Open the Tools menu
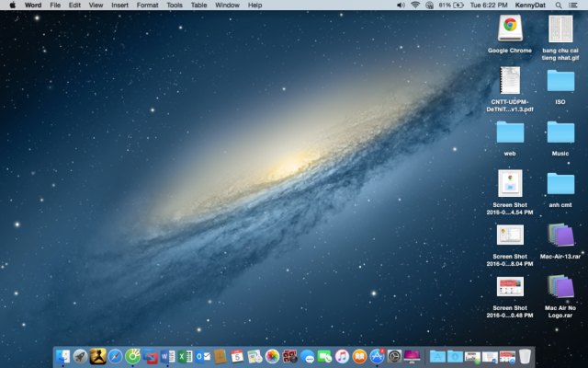Image resolution: width=588 pixels, height=368 pixels. pyautogui.click(x=175, y=6)
